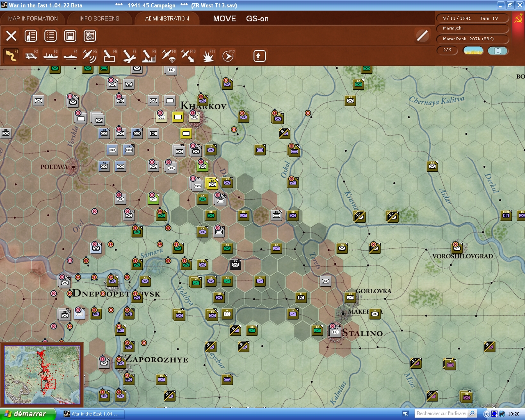Click the FR language indicator

click(x=405, y=414)
